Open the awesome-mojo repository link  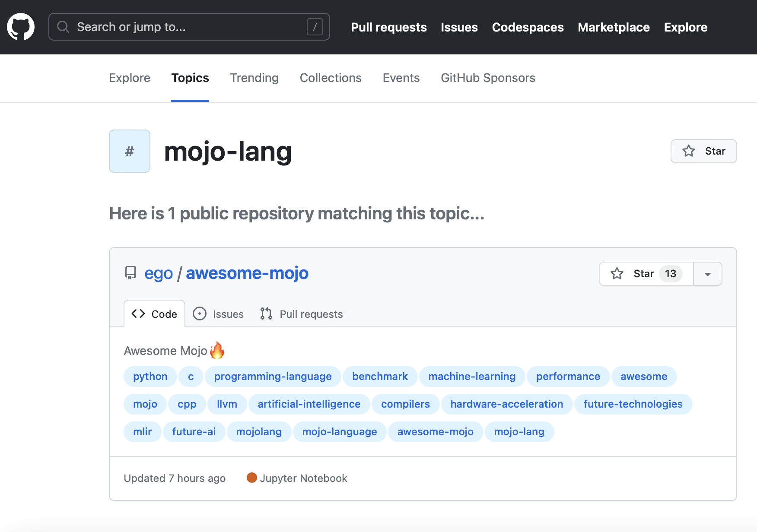click(247, 273)
